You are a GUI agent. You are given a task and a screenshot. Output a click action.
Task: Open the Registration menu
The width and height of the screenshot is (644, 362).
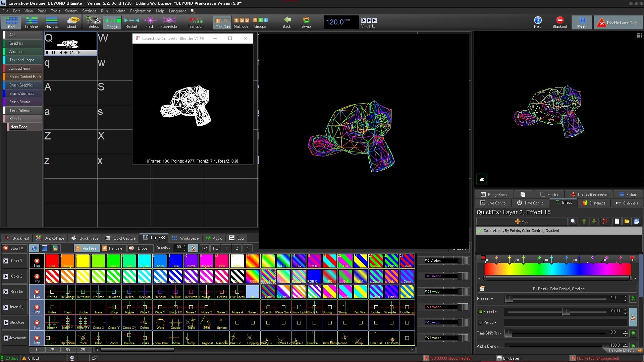(140, 11)
